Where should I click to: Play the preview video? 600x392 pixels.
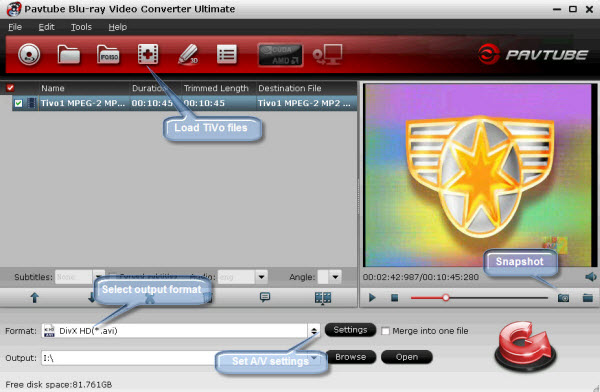(x=372, y=297)
